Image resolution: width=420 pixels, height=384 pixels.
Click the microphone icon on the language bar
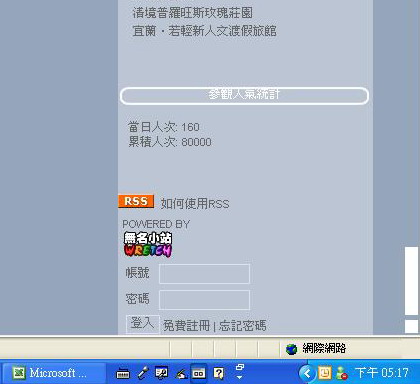pyautogui.click(x=143, y=373)
